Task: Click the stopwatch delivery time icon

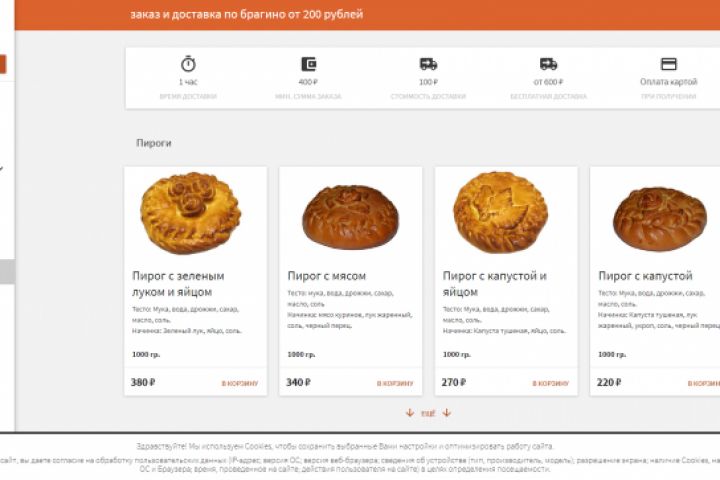Action: (x=188, y=64)
